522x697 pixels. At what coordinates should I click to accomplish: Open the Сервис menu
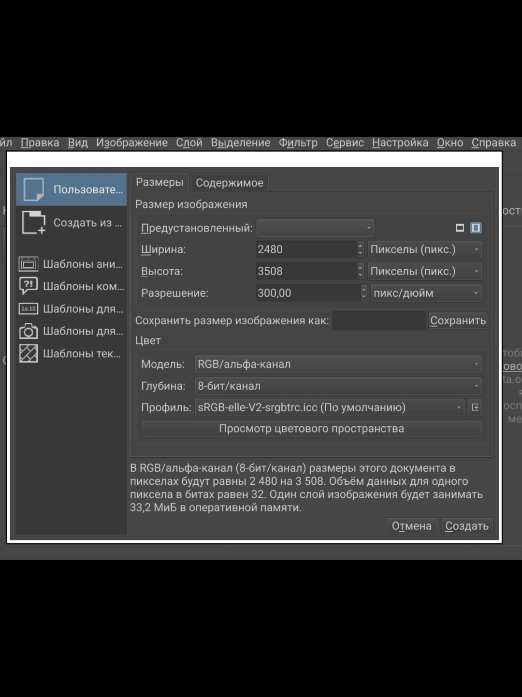[345, 143]
